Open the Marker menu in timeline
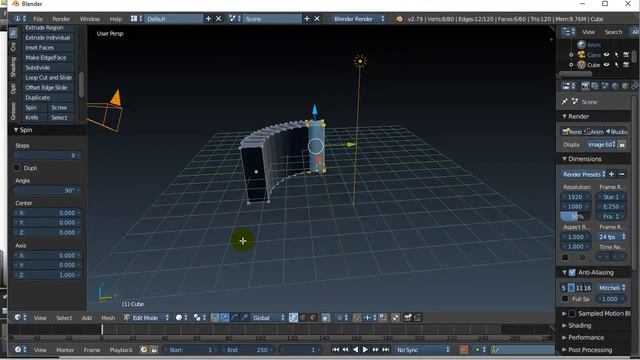This screenshot has height=360, width=640. tap(65, 350)
